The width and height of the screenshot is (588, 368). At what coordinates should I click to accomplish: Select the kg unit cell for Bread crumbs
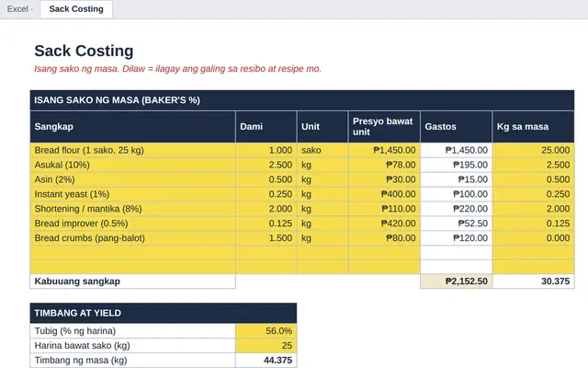point(322,238)
